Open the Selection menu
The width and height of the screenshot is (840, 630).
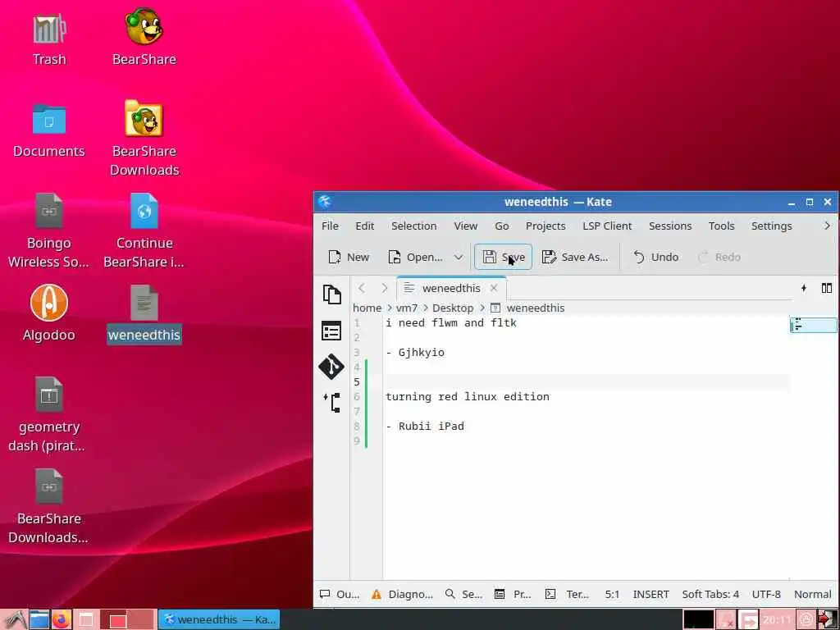414,226
